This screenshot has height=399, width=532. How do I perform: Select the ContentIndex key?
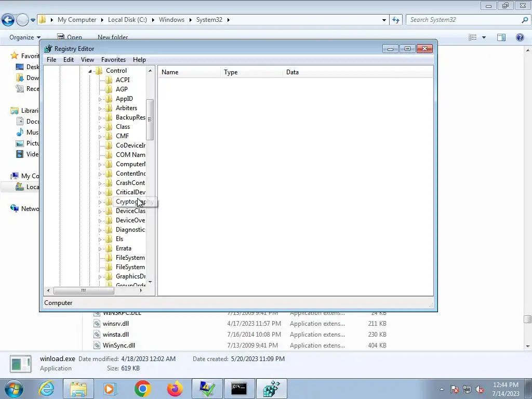(x=130, y=174)
